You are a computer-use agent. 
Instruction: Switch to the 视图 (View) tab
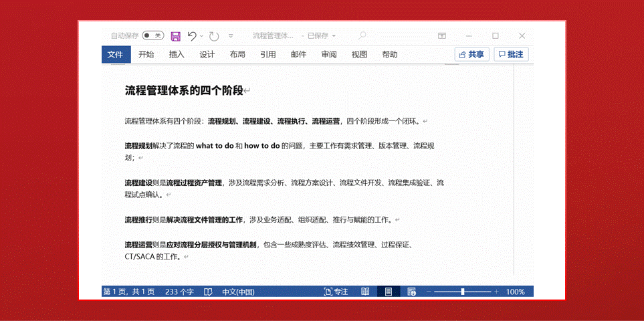tap(359, 55)
